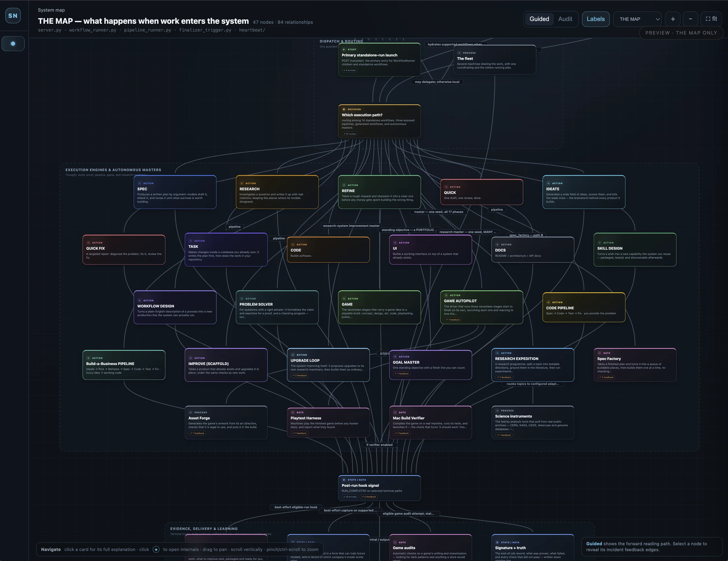Open the QUICK FIX action card
Screen dimensions: 728x561
[x=124, y=250]
